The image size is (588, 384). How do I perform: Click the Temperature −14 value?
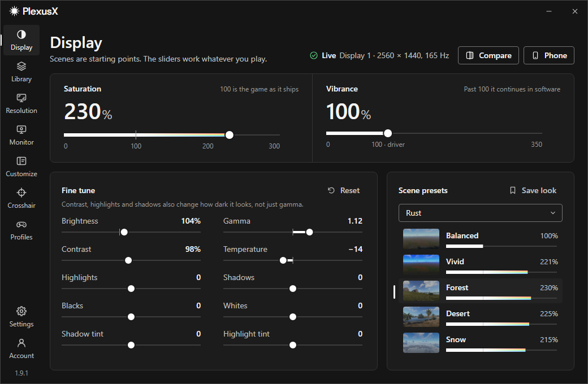(x=356, y=249)
